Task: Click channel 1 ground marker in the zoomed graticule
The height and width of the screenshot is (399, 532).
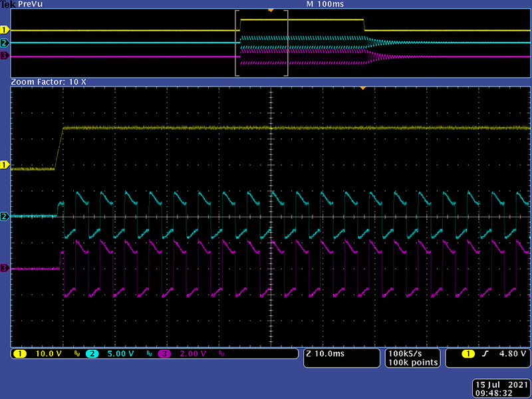Action: [x=5, y=164]
